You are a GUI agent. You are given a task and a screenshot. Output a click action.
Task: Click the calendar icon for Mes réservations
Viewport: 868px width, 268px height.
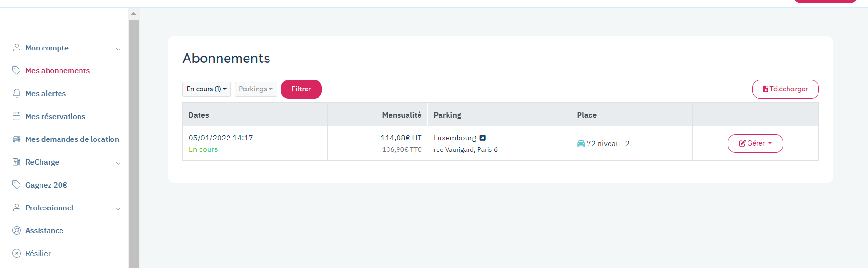(x=17, y=116)
